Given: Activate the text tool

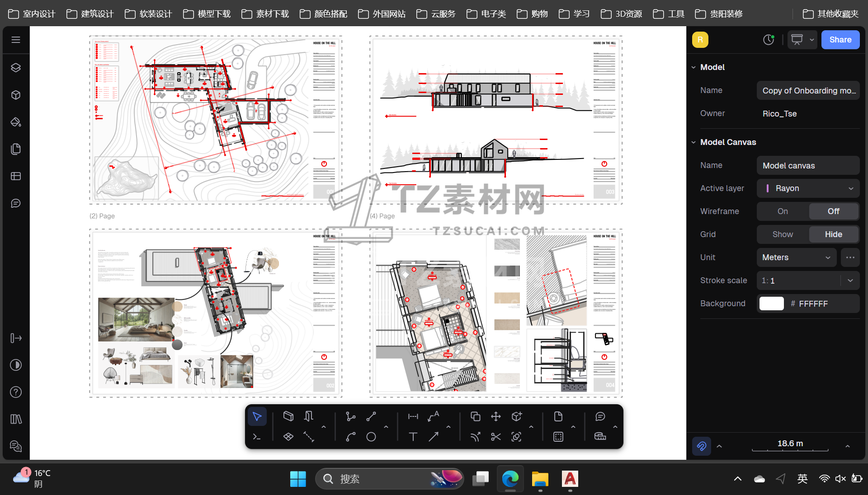Looking at the screenshot, I should coord(413,437).
